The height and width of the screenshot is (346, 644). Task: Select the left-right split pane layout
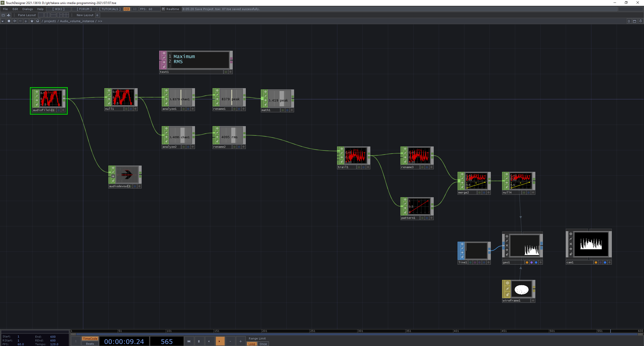(x=47, y=15)
